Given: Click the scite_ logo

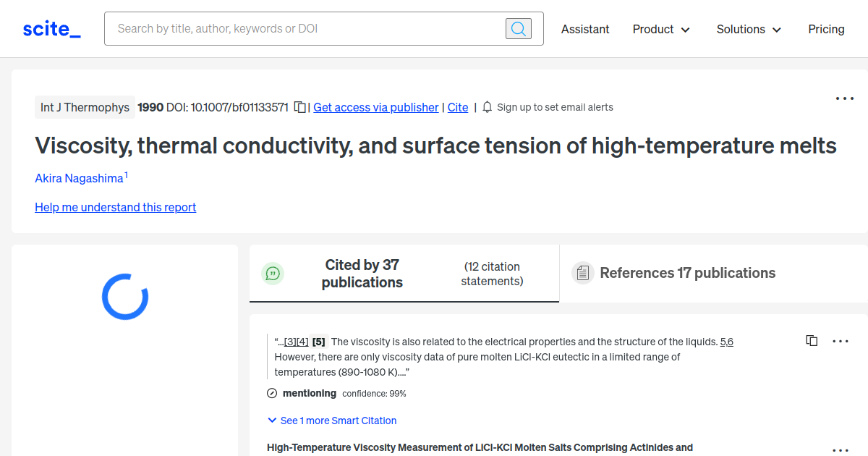Looking at the screenshot, I should tap(51, 28).
